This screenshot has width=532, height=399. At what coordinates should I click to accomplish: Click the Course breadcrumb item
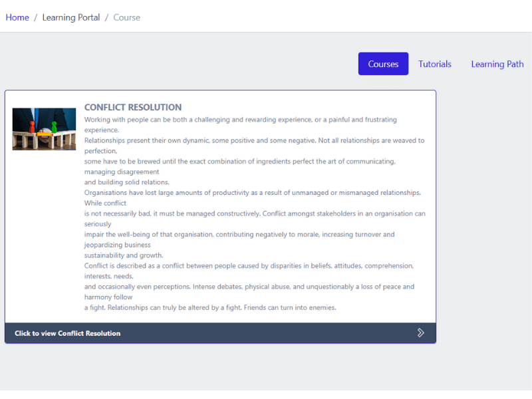tap(126, 17)
